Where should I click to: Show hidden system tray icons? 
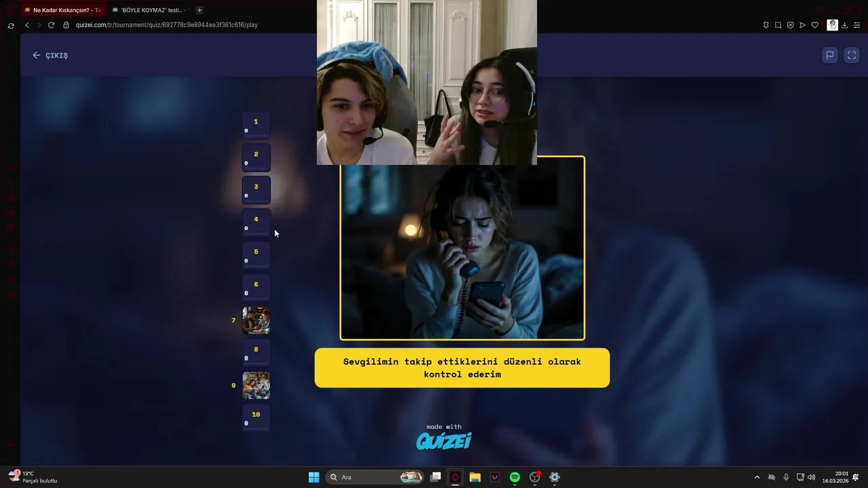coord(757,477)
